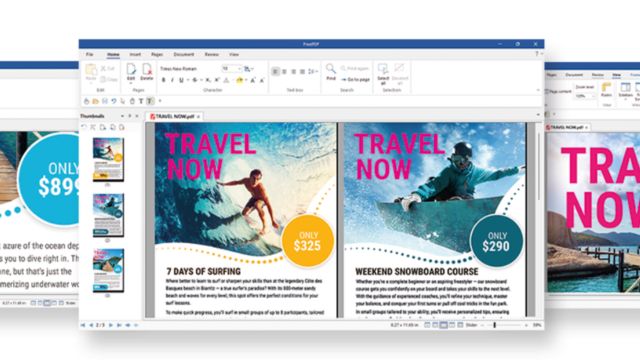The image size is (640, 360).
Task: Open the Document ribbon tab
Action: coord(184,54)
